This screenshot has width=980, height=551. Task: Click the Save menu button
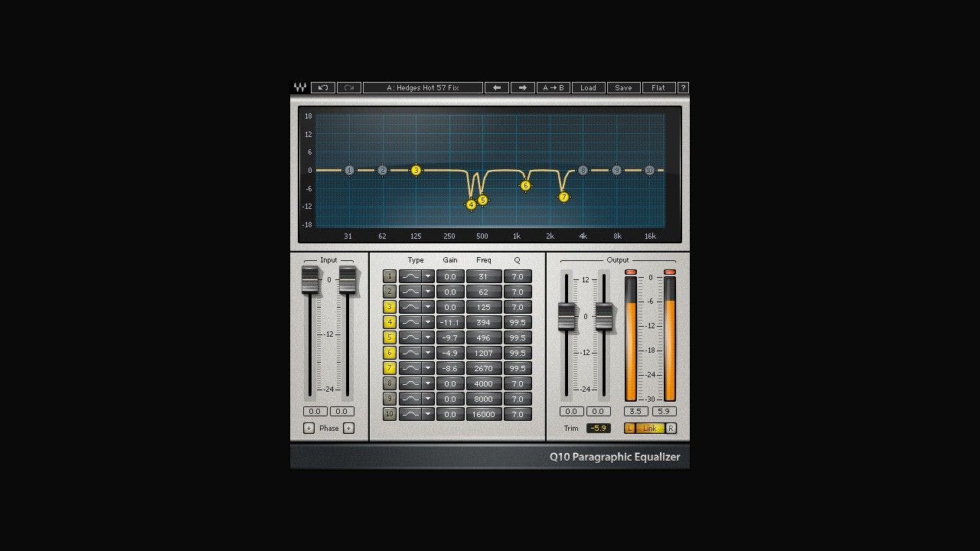coord(623,88)
